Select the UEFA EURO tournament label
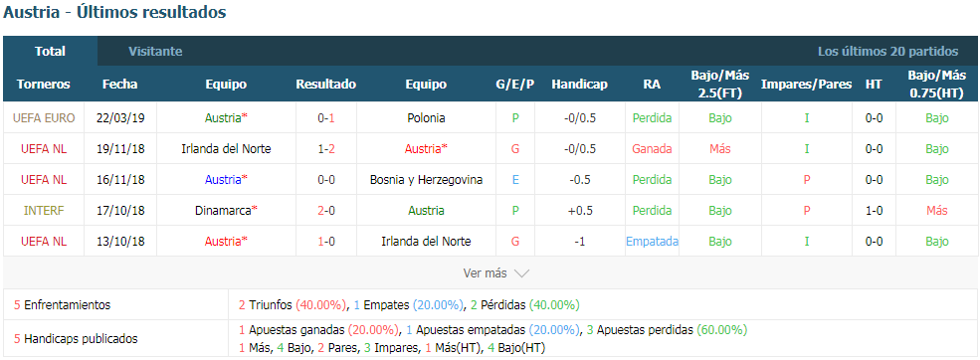This screenshot has height=360, width=980. coord(44,117)
